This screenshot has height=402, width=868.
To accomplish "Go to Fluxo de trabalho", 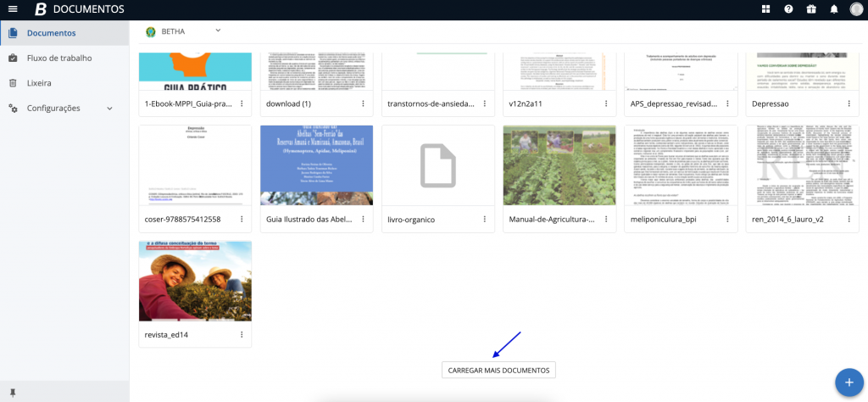I will (58, 59).
